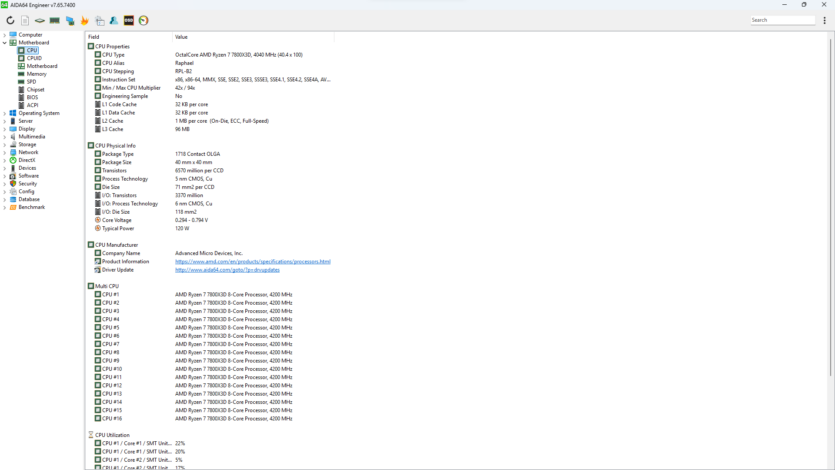Open the SPD page in the tree

point(31,81)
